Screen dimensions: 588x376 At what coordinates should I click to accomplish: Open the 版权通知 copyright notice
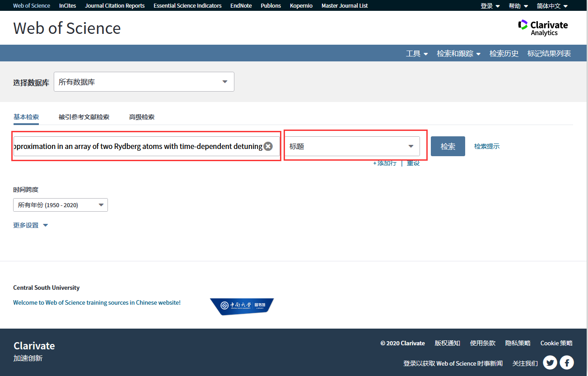[448, 343]
